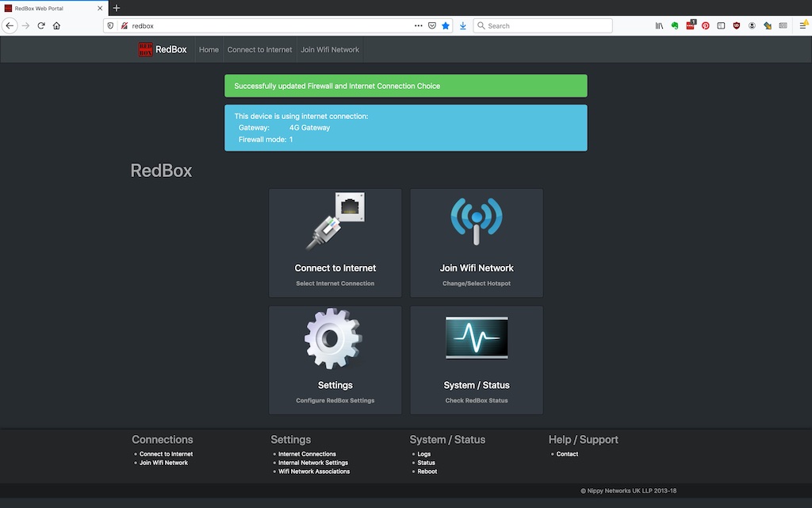Click the Reboot footer link
This screenshot has width=812, height=508.
click(427, 471)
